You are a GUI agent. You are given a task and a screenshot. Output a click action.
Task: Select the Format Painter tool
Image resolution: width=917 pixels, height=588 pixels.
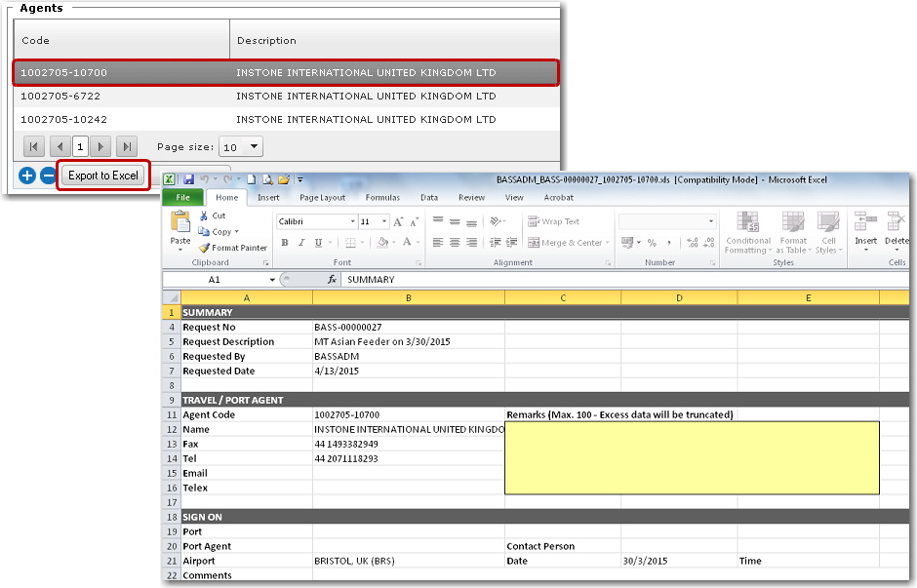click(x=232, y=248)
